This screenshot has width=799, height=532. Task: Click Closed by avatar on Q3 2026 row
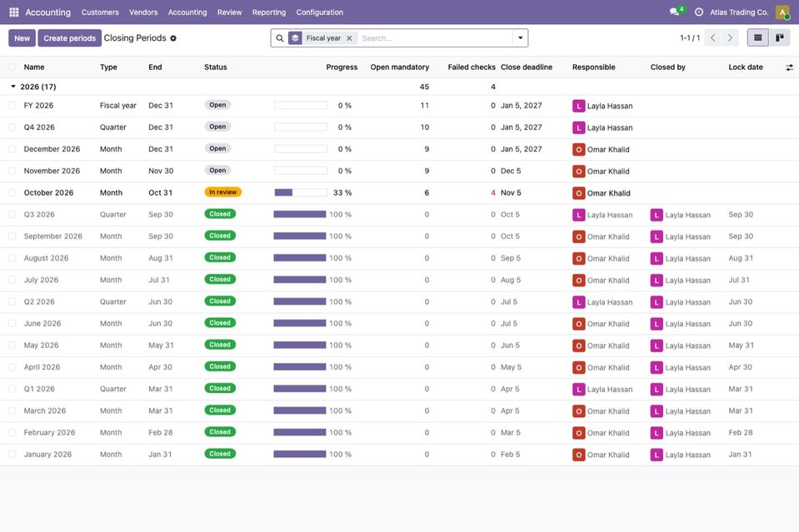pyautogui.click(x=657, y=215)
